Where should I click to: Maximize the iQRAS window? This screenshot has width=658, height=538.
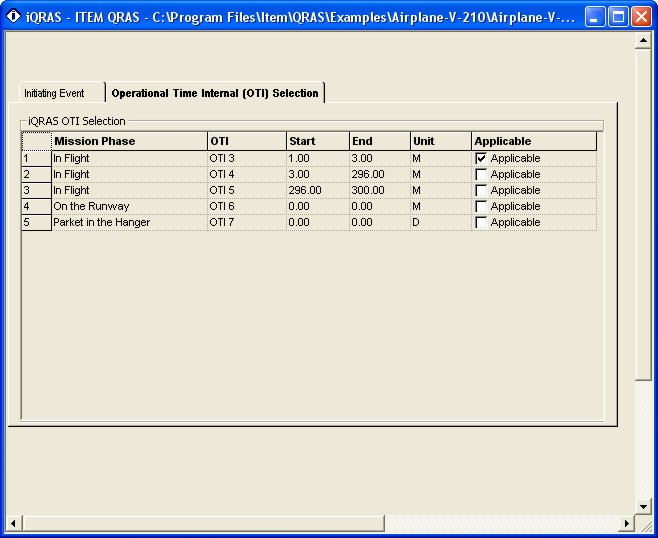coord(618,17)
